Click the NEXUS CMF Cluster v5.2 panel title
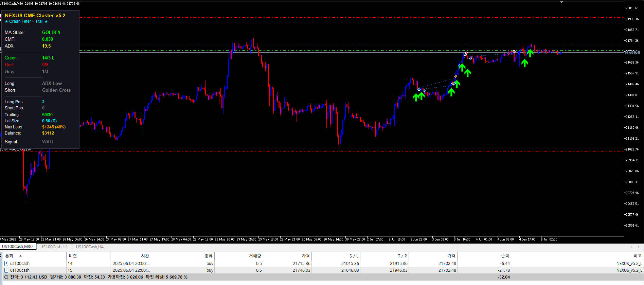 tap(35, 16)
